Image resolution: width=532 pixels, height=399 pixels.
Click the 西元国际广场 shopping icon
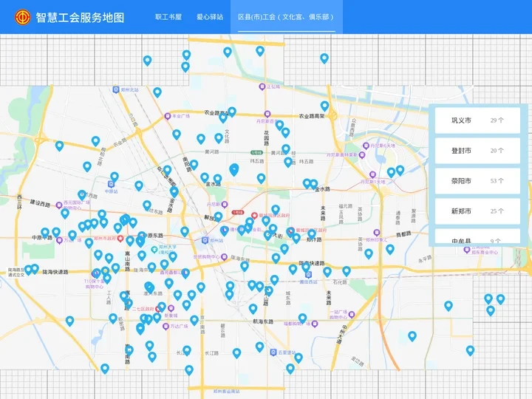coord(59,205)
